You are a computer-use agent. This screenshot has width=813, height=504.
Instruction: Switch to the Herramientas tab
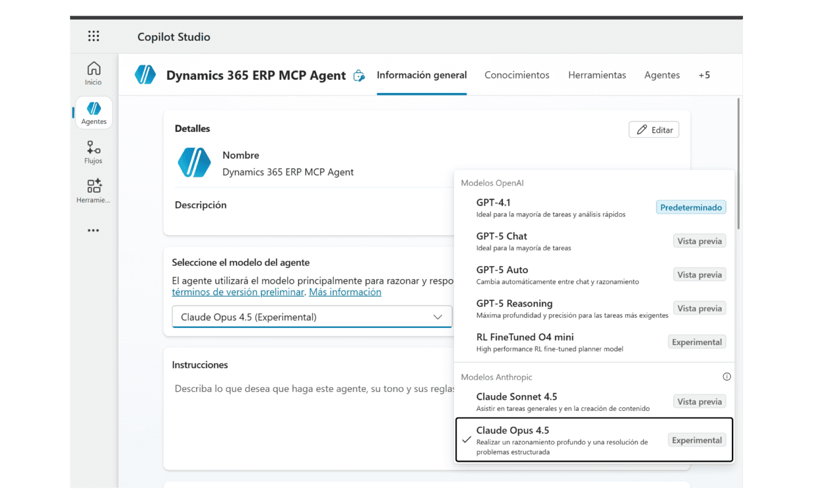597,75
